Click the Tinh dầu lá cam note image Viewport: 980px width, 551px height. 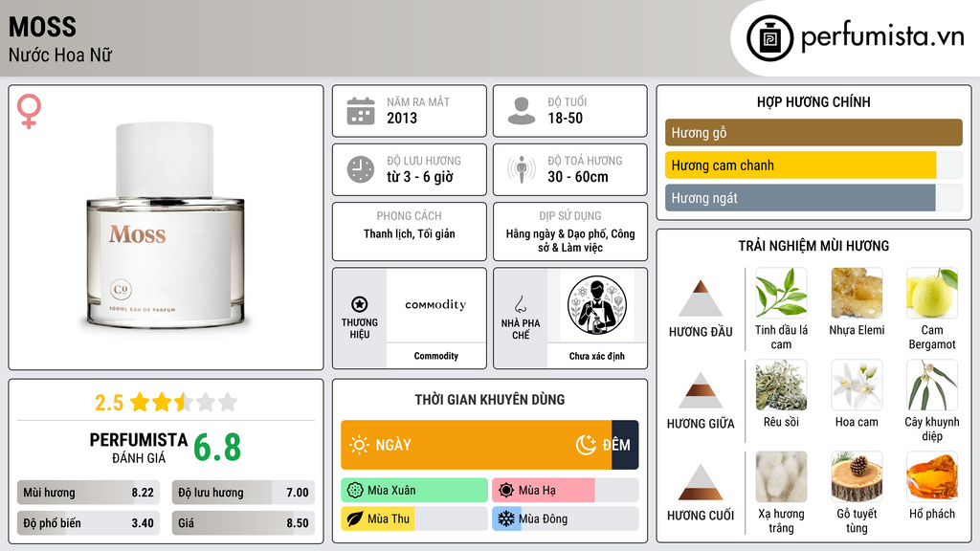coord(781,293)
